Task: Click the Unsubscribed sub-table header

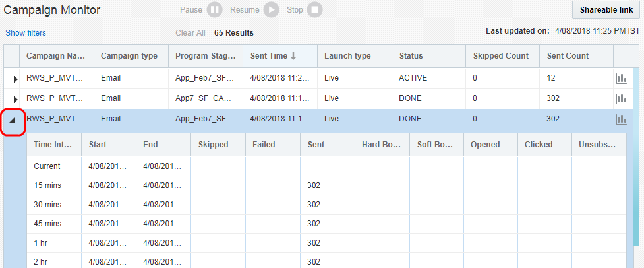Action: [599, 145]
